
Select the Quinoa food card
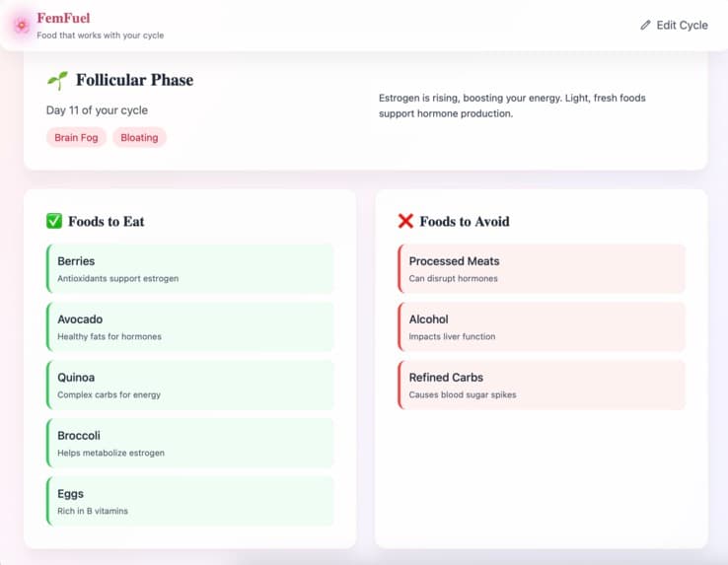pos(190,385)
